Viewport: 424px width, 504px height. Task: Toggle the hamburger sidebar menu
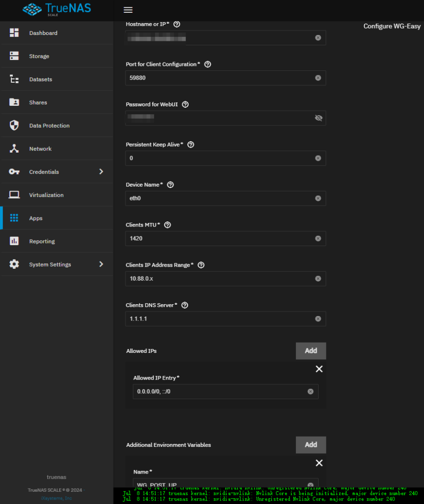[128, 10]
